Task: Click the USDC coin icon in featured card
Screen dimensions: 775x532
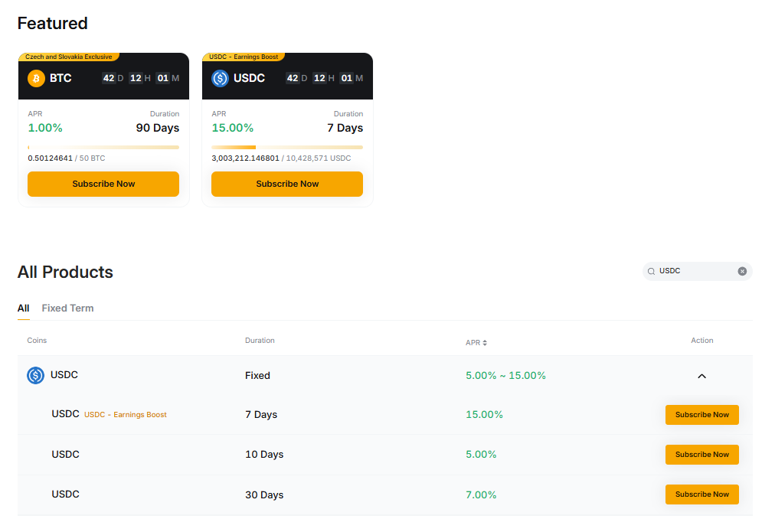Action: tap(220, 78)
